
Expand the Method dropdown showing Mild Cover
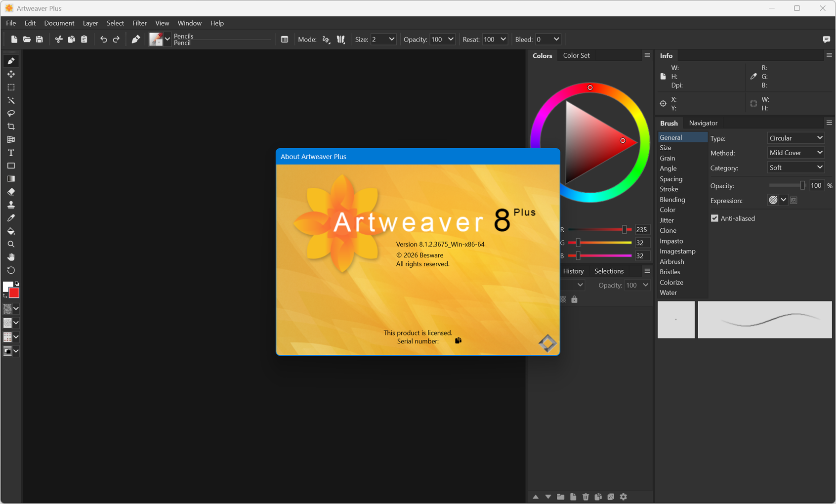795,153
